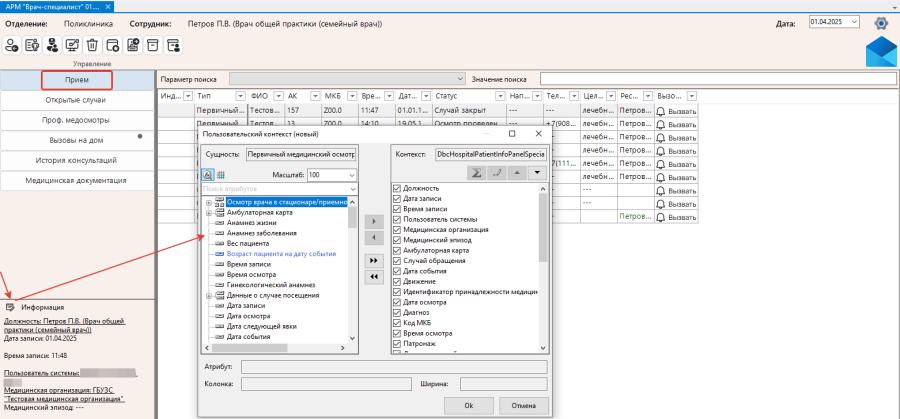900x419 pixels.
Task: Remove attribute with single left arrow button
Action: pos(374,237)
